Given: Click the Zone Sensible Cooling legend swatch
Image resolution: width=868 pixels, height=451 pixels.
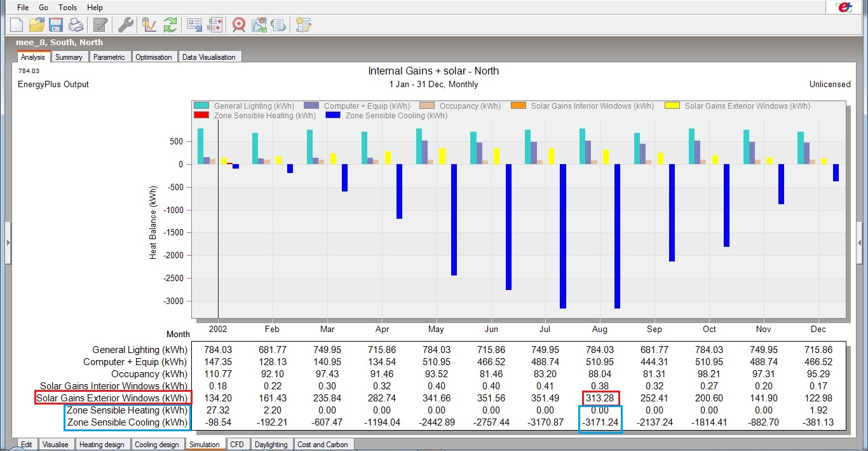Looking at the screenshot, I should point(333,116).
